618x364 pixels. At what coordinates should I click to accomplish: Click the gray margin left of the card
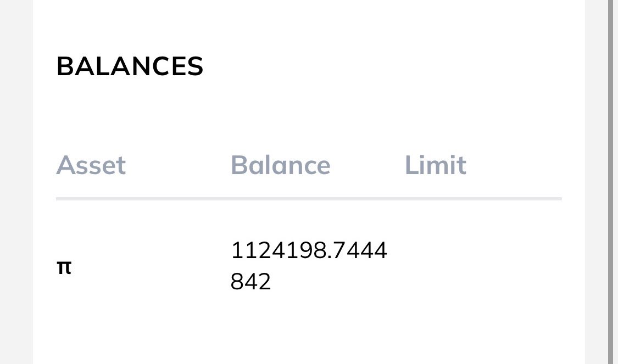click(x=16, y=181)
